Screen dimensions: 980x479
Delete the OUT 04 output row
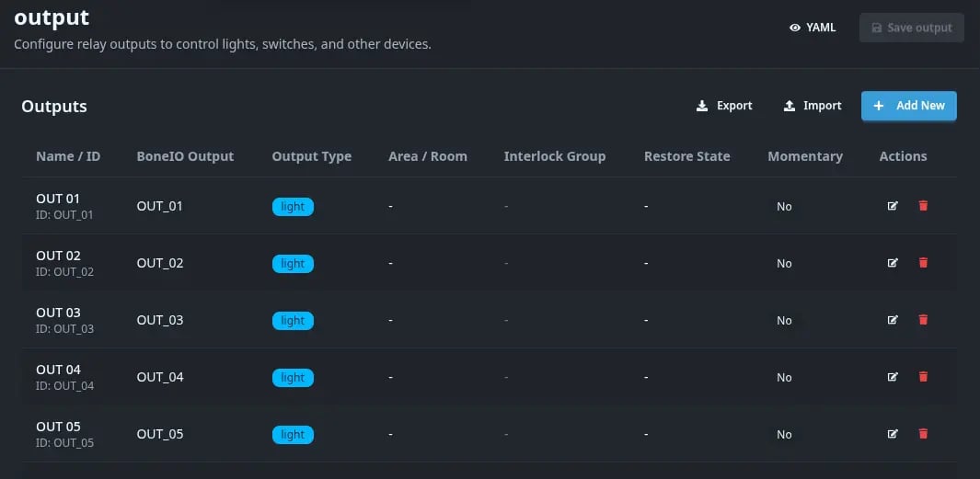click(923, 377)
